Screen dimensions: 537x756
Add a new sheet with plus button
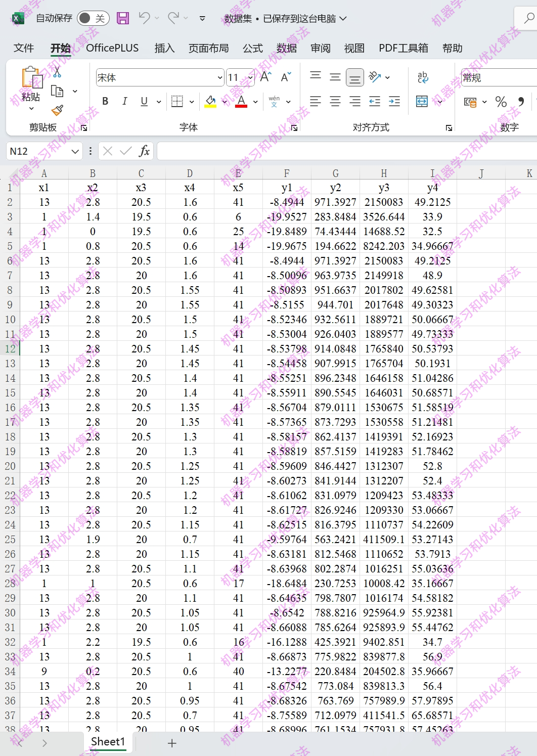[x=172, y=743]
